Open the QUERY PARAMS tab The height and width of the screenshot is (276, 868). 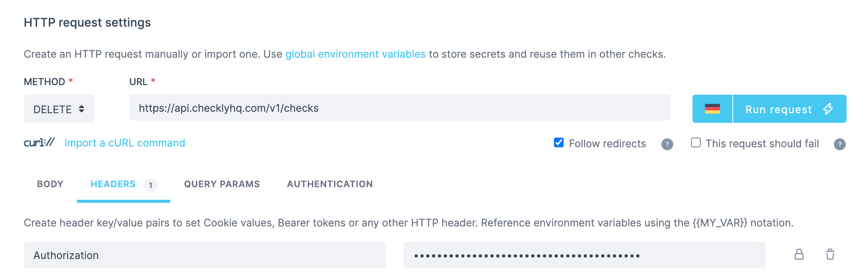[222, 184]
